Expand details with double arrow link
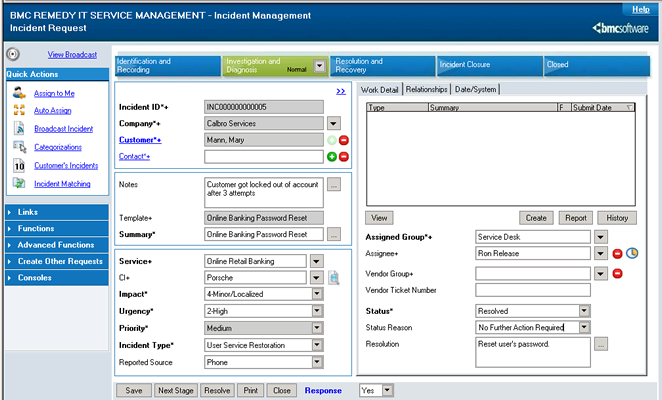 click(341, 91)
